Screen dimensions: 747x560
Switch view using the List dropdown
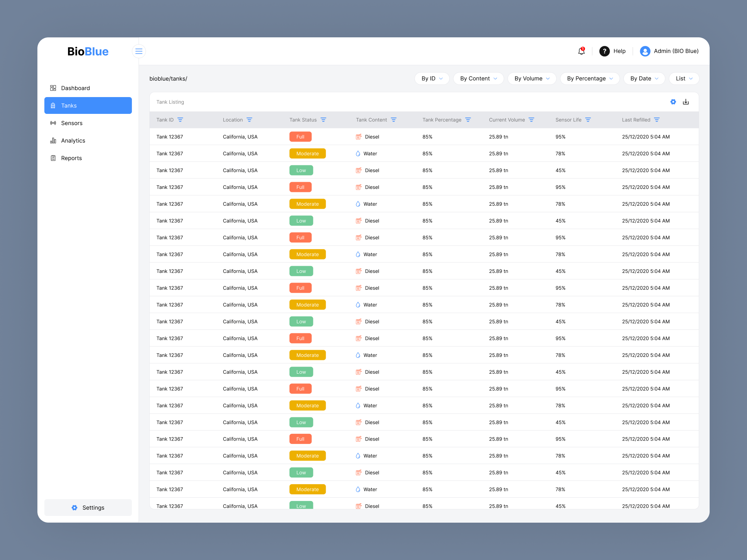684,78
